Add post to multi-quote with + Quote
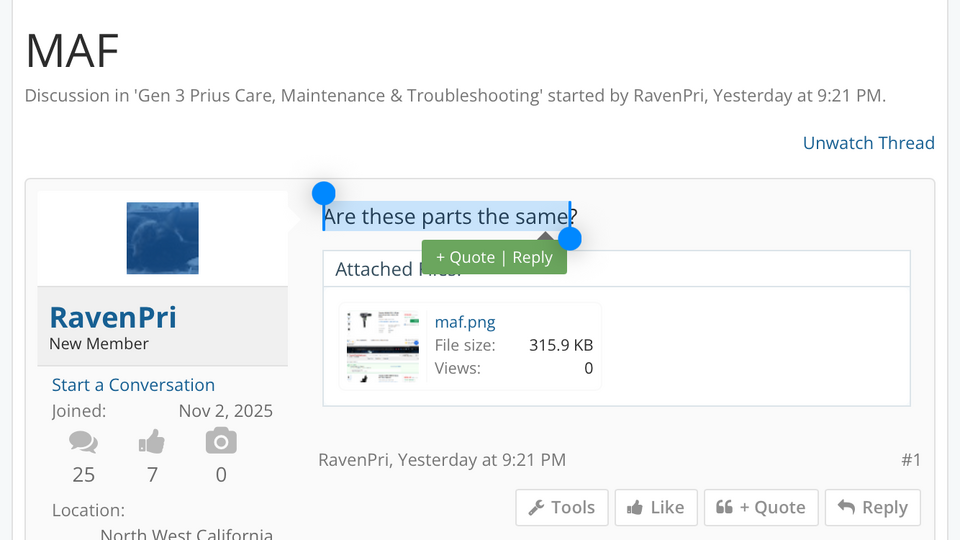Image resolution: width=960 pixels, height=540 pixels. pyautogui.click(x=761, y=508)
